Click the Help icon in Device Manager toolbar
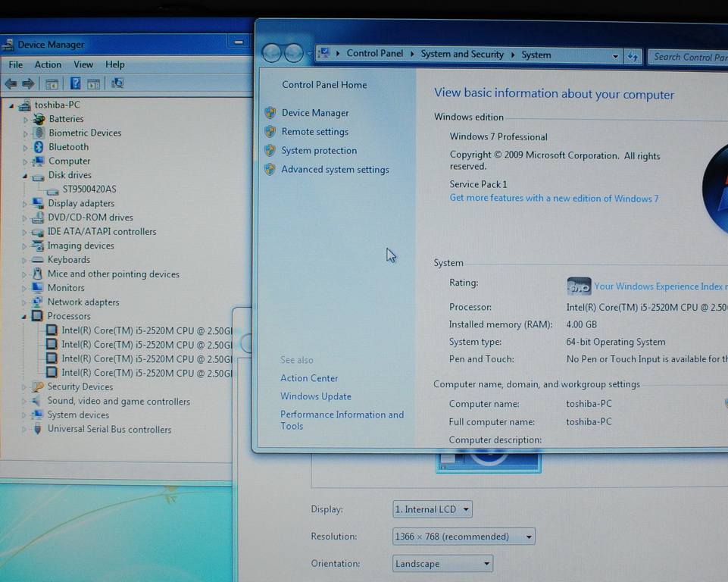The image size is (728, 582). [x=75, y=83]
